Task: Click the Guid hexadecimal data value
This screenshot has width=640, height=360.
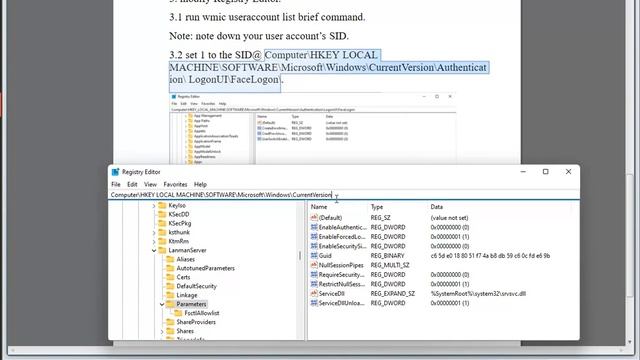Action: click(x=490, y=256)
